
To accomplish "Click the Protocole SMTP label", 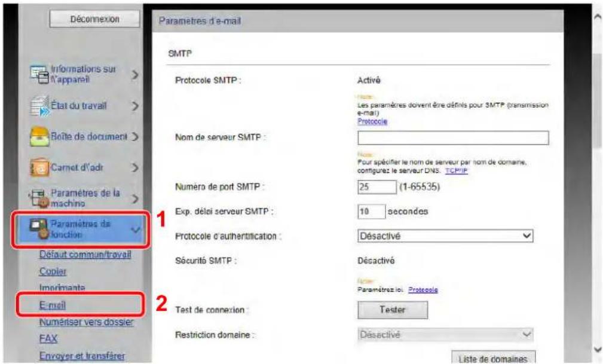I will [x=208, y=81].
